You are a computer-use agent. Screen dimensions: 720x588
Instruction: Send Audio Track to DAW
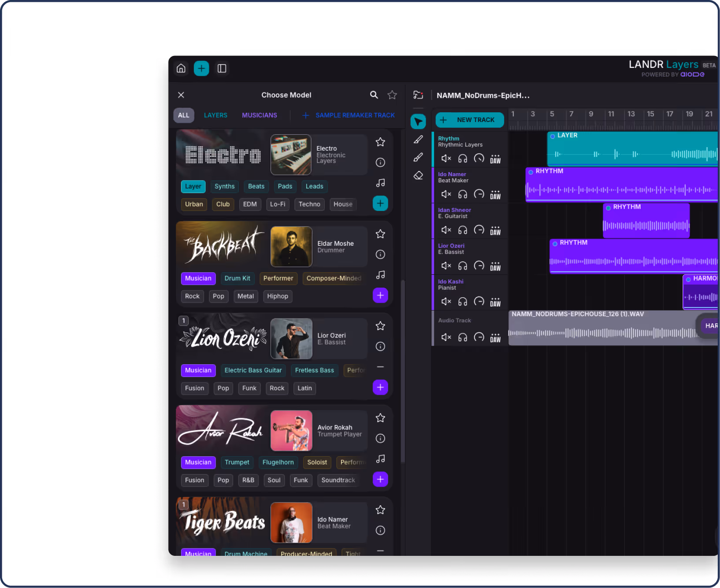(495, 338)
